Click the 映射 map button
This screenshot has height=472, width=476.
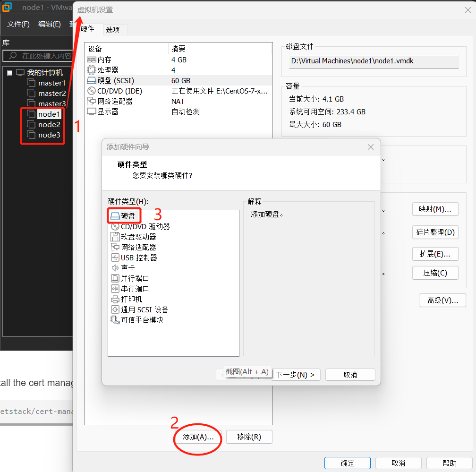pyautogui.click(x=435, y=209)
